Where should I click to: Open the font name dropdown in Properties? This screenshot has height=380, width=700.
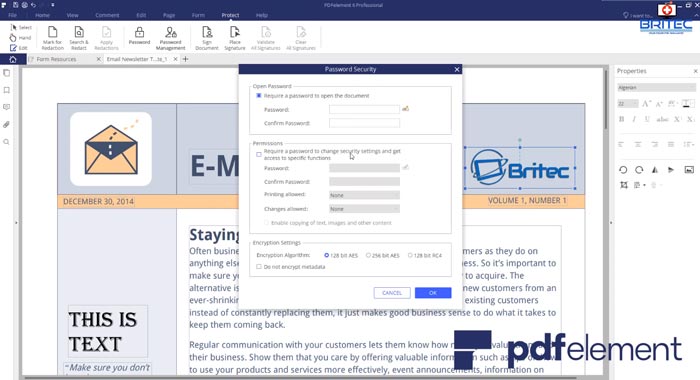point(656,88)
